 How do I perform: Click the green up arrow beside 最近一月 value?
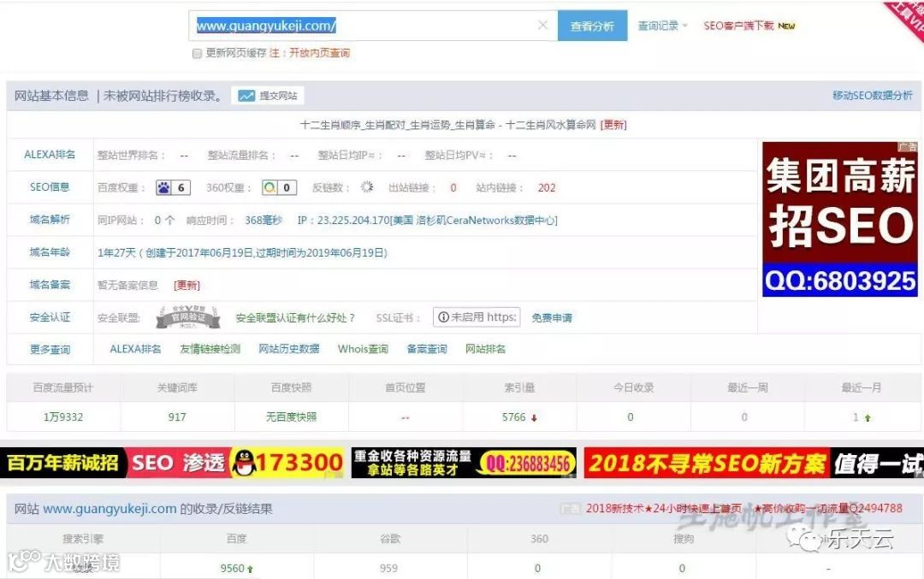pyautogui.click(x=868, y=418)
